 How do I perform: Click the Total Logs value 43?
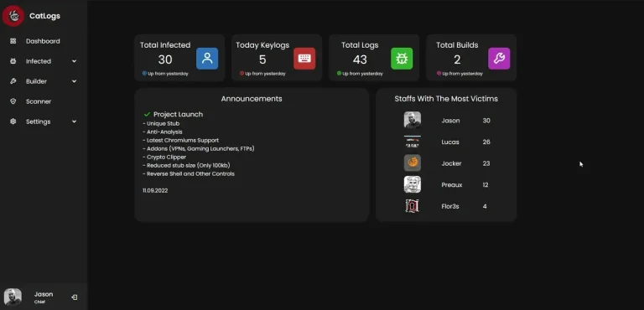360,59
